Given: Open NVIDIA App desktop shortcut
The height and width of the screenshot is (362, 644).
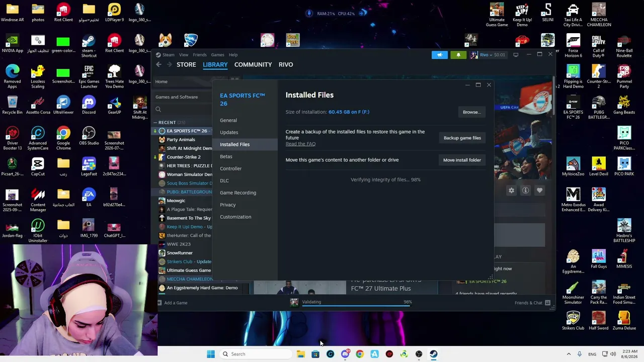Looking at the screenshot, I should click(x=12, y=43).
